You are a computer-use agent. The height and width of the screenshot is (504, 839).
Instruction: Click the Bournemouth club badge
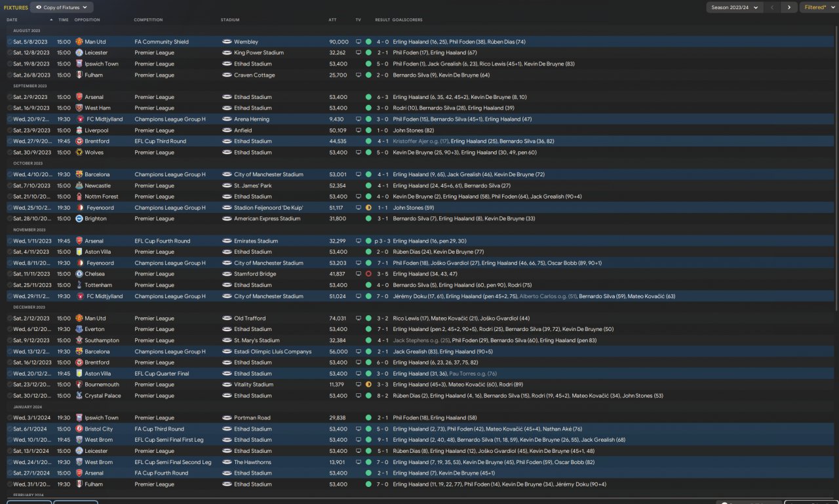point(79,385)
